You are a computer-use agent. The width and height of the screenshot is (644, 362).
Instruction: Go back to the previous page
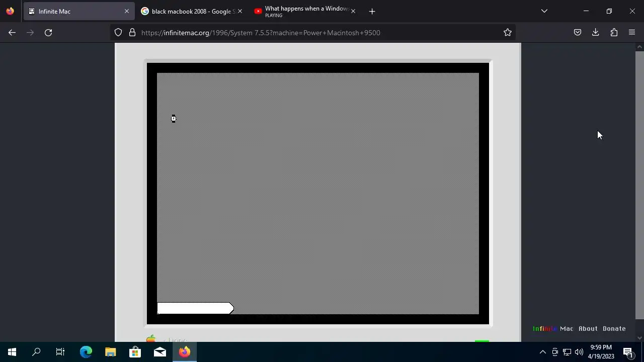click(12, 33)
